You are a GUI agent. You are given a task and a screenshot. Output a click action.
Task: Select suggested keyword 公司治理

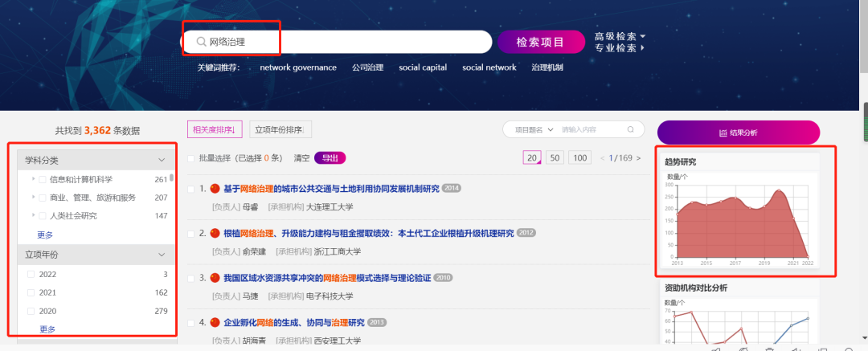click(367, 67)
